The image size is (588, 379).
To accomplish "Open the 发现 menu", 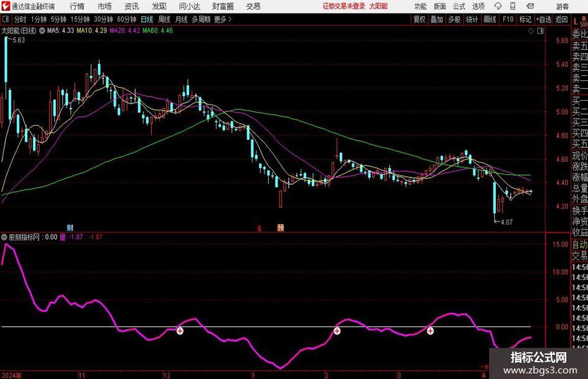I will coord(159,6).
